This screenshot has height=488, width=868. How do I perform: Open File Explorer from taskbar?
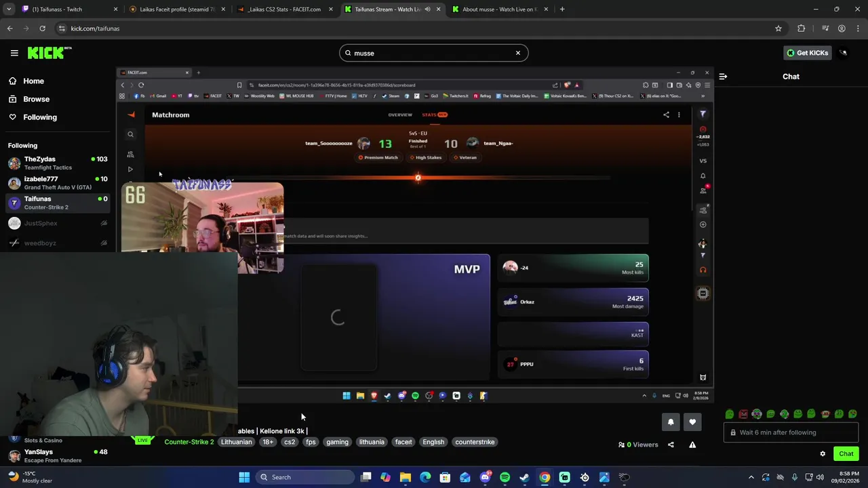click(406, 477)
